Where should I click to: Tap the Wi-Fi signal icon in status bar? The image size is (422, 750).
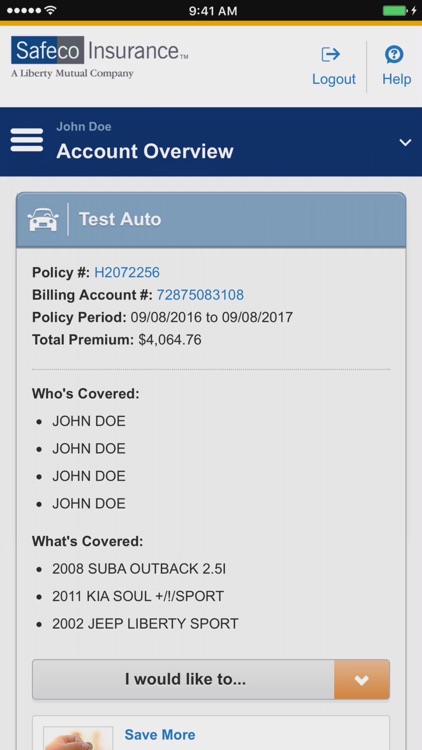coord(51,10)
